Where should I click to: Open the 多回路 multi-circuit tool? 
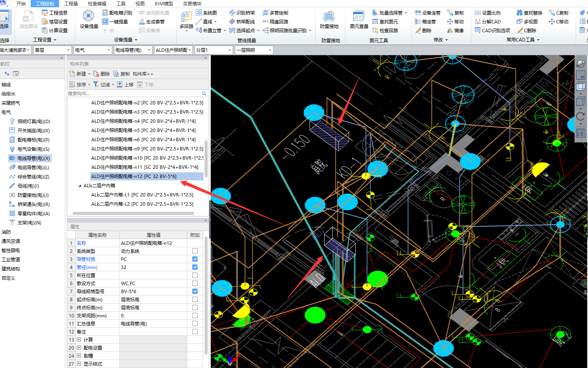coord(187,20)
